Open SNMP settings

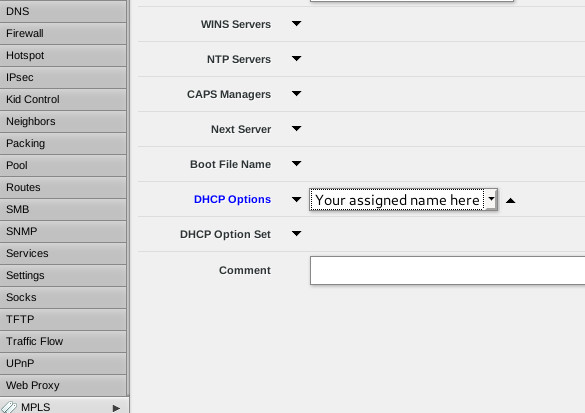click(63, 231)
